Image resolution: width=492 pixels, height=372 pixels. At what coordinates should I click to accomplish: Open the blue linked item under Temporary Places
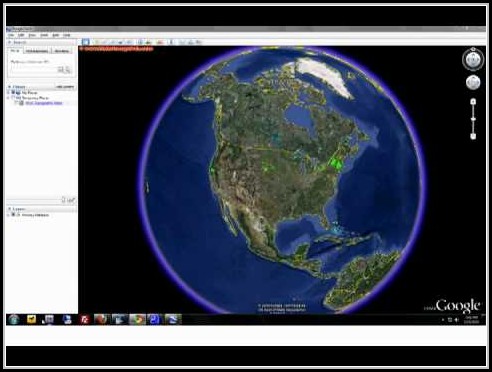44,103
